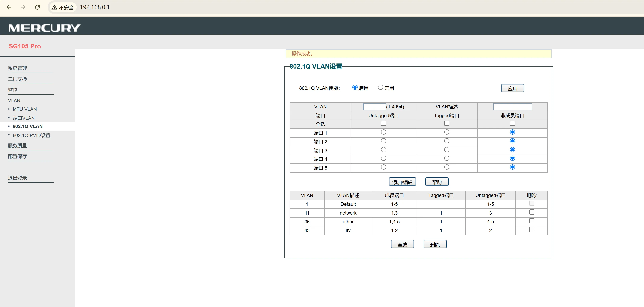Open the 802.1Q PVID设置 page
The width and height of the screenshot is (644, 307).
(32, 135)
